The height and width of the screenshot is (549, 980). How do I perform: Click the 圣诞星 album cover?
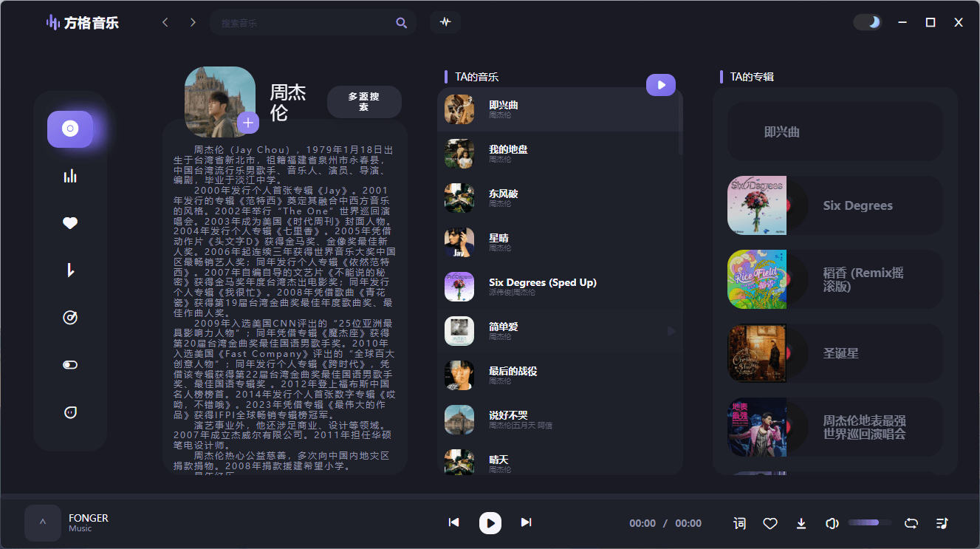tap(757, 353)
